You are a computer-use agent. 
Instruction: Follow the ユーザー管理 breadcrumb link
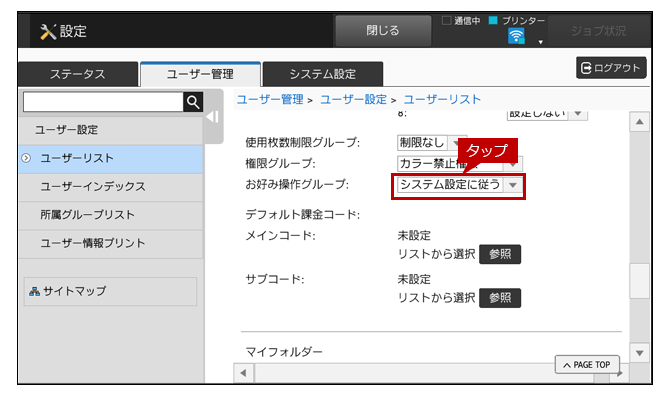coord(270,100)
